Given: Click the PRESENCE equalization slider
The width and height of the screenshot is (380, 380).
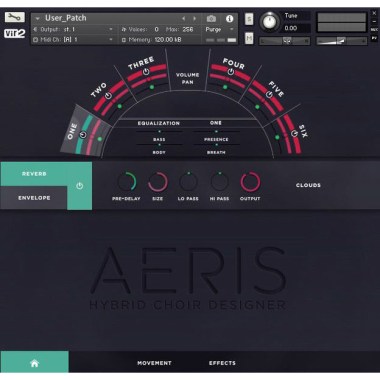Looking at the screenshot, I should click(x=216, y=132).
